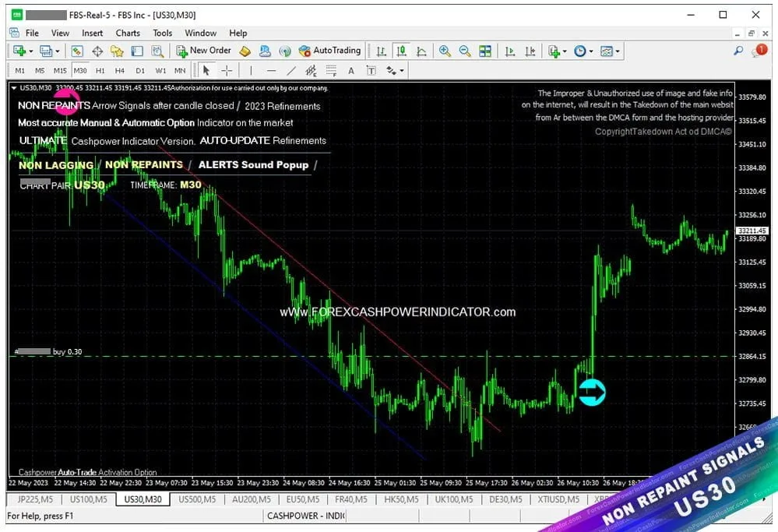This screenshot has height=532, width=778.
Task: Toggle the Chart Shift option
Action: [531, 51]
